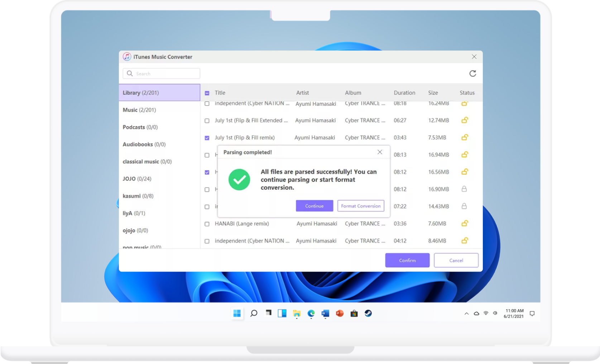The width and height of the screenshot is (600, 364).
Task: Click the Cancel button
Action: click(x=456, y=260)
